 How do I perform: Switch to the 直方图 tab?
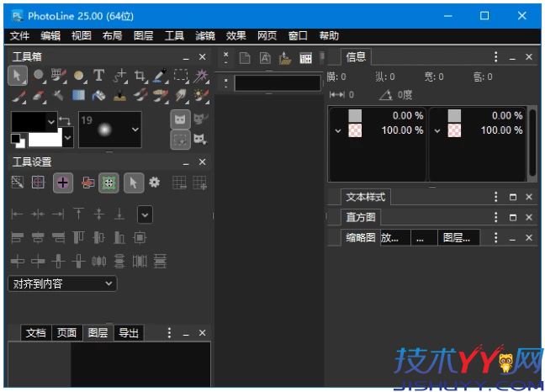pos(361,217)
